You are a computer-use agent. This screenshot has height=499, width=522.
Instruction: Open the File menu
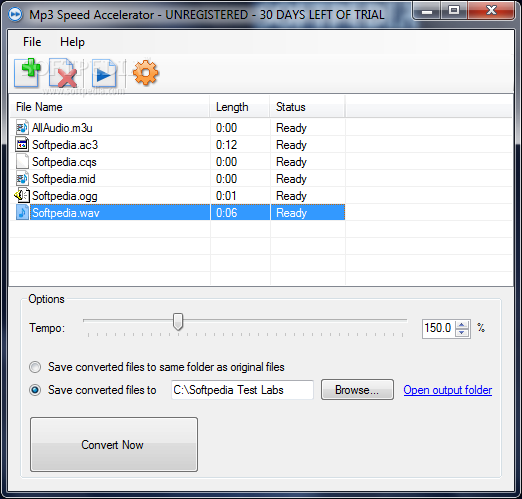click(32, 42)
